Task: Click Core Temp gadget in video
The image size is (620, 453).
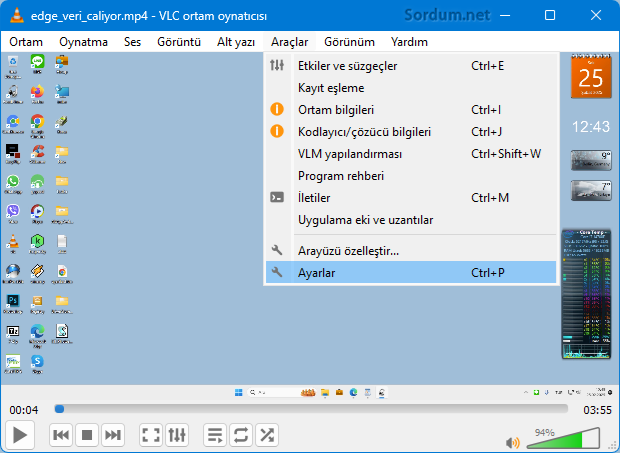Action: point(587,294)
